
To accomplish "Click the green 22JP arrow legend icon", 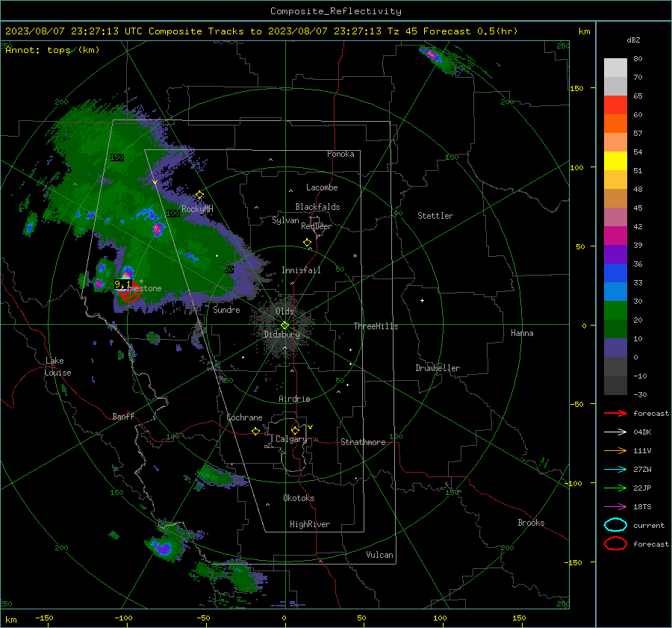I will click(x=615, y=488).
